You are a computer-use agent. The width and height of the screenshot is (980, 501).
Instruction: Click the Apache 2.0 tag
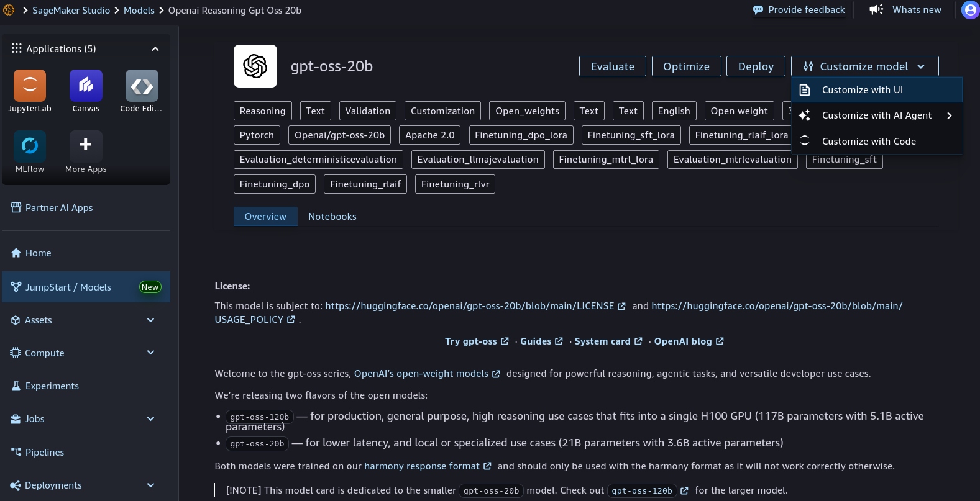pos(429,135)
